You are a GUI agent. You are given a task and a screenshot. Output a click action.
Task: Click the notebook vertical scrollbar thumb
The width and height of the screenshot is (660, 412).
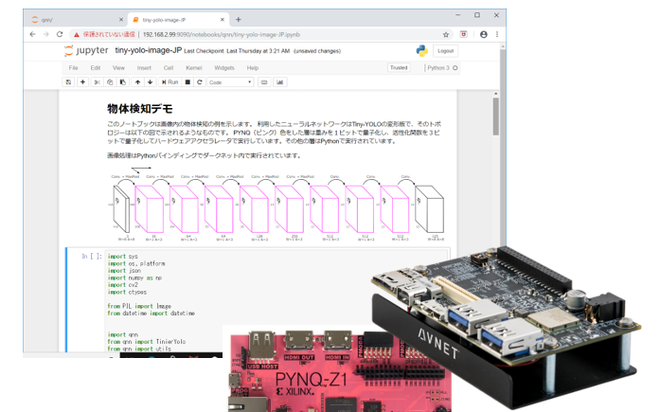(x=496, y=116)
